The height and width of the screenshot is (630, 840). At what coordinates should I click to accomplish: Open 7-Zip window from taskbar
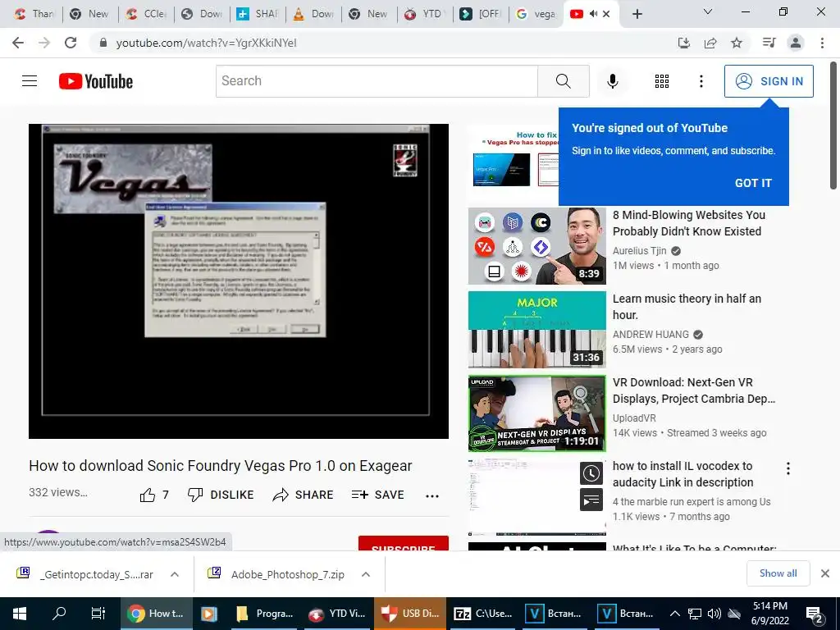tap(482, 614)
